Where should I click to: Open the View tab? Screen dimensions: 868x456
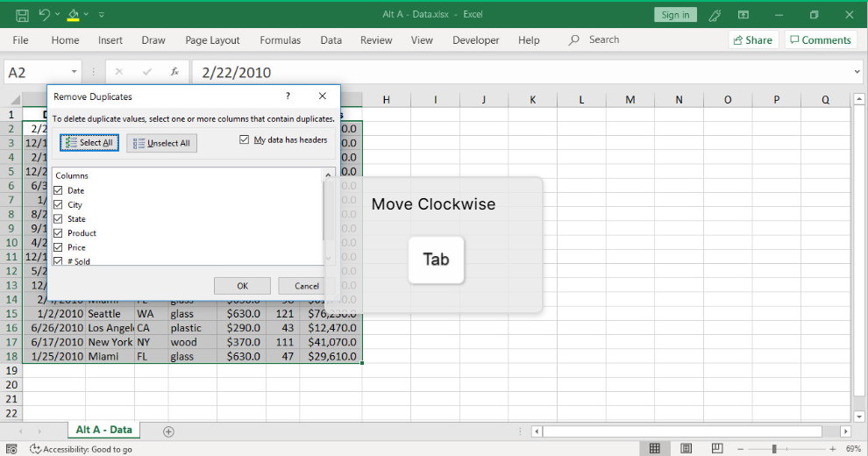pyautogui.click(x=422, y=39)
